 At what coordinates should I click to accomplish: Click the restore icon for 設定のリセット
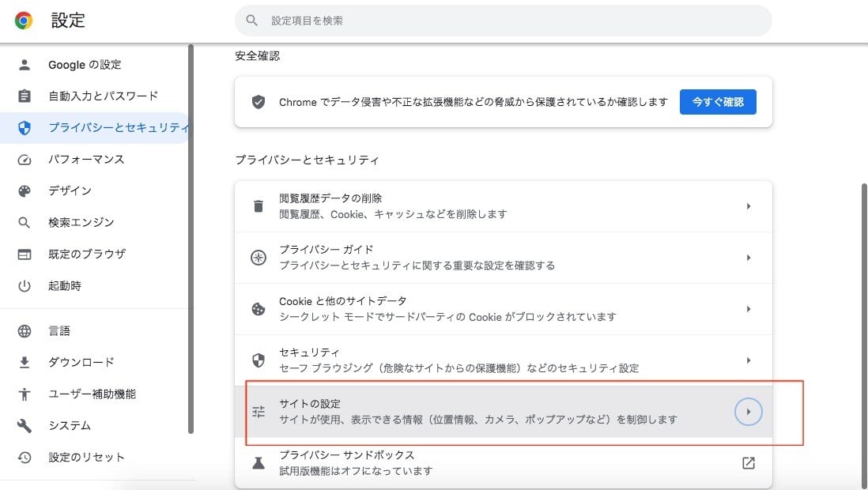[x=25, y=458]
